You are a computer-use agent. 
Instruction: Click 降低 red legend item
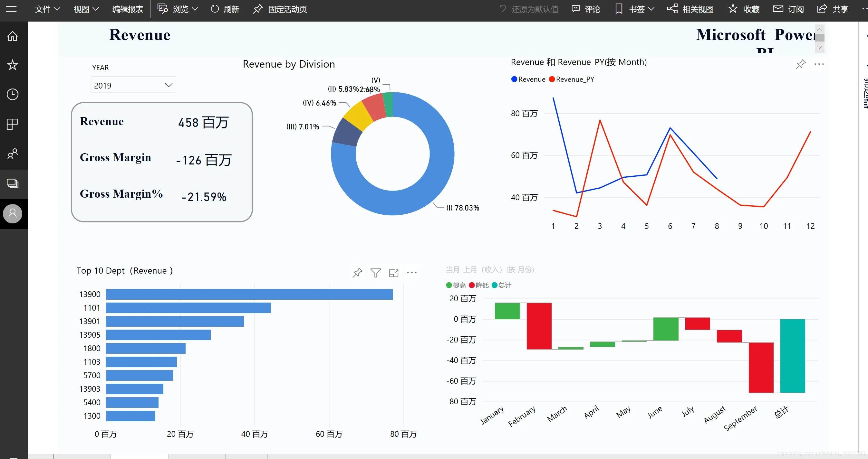[x=478, y=285]
